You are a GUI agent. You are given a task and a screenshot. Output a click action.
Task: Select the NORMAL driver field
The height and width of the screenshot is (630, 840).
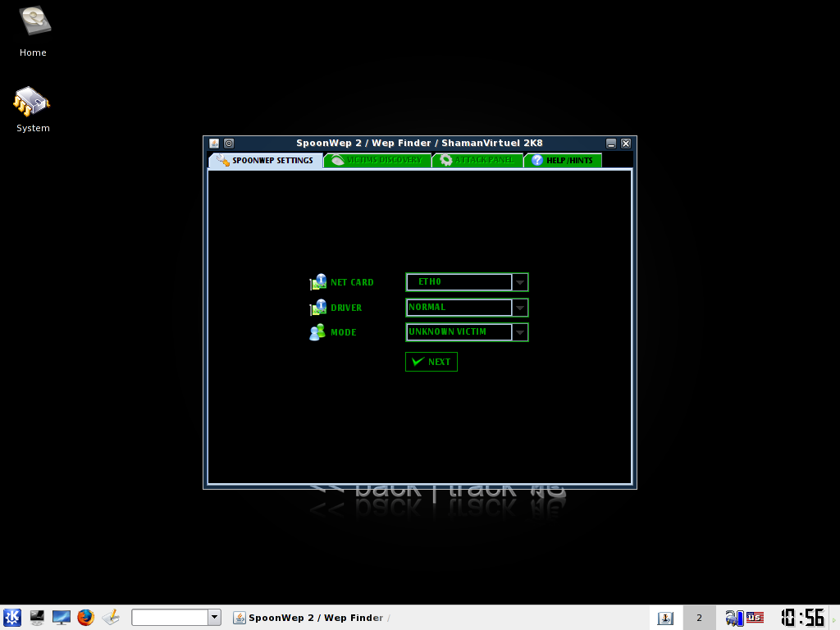click(459, 307)
